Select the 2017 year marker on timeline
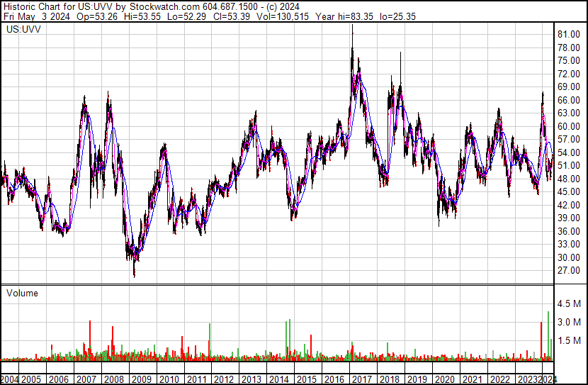 click(361, 379)
